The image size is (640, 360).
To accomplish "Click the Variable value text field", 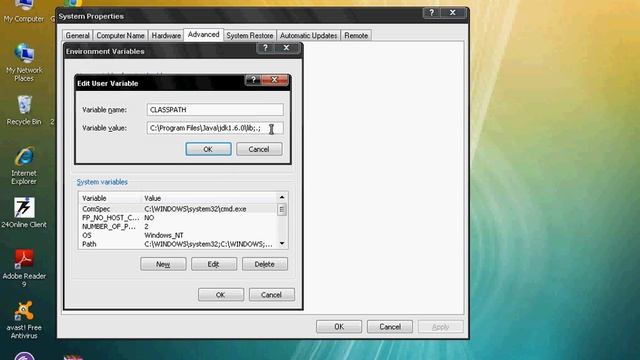I will (215, 128).
